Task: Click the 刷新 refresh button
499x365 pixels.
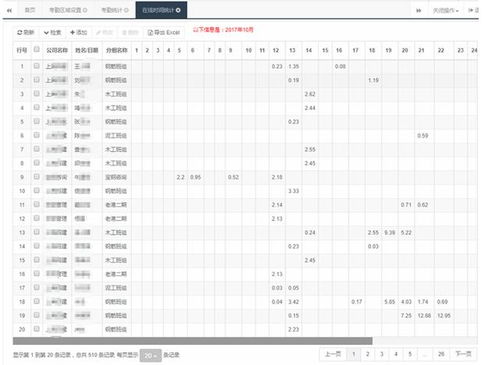Action: pyautogui.click(x=26, y=32)
